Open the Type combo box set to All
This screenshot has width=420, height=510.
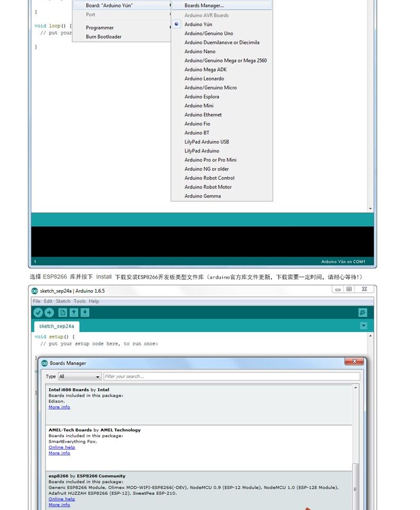(x=80, y=376)
